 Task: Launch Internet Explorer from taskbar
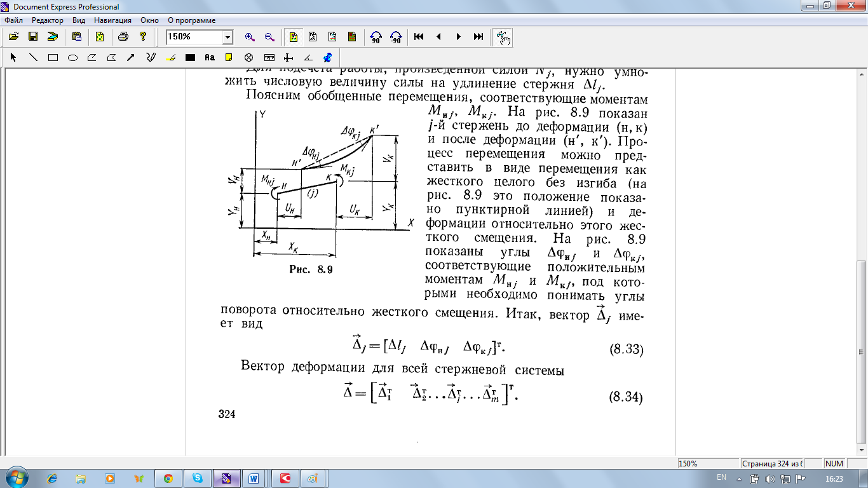(52, 478)
